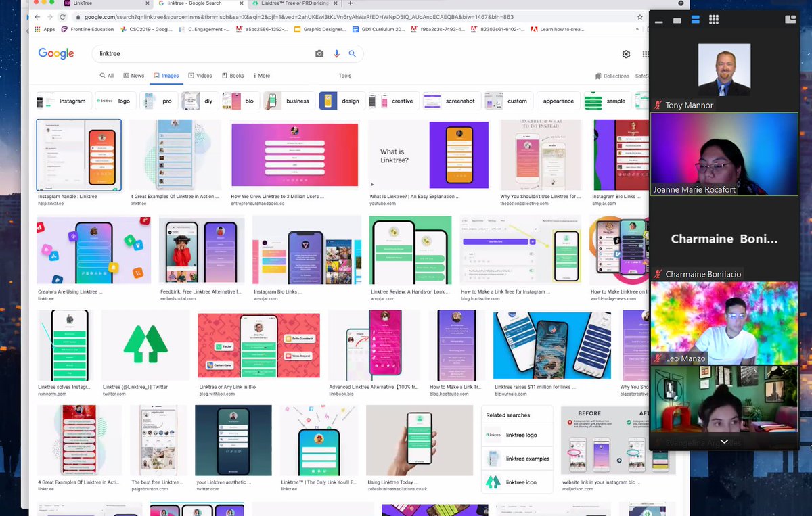Image resolution: width=812 pixels, height=516 pixels.
Task: Filter images by the business chip
Action: tap(289, 101)
